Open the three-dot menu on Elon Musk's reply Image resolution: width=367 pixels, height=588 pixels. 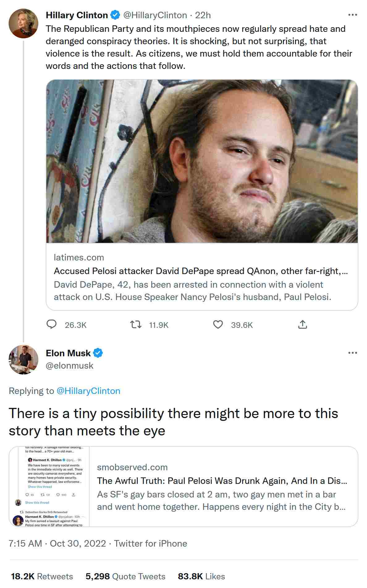click(352, 353)
